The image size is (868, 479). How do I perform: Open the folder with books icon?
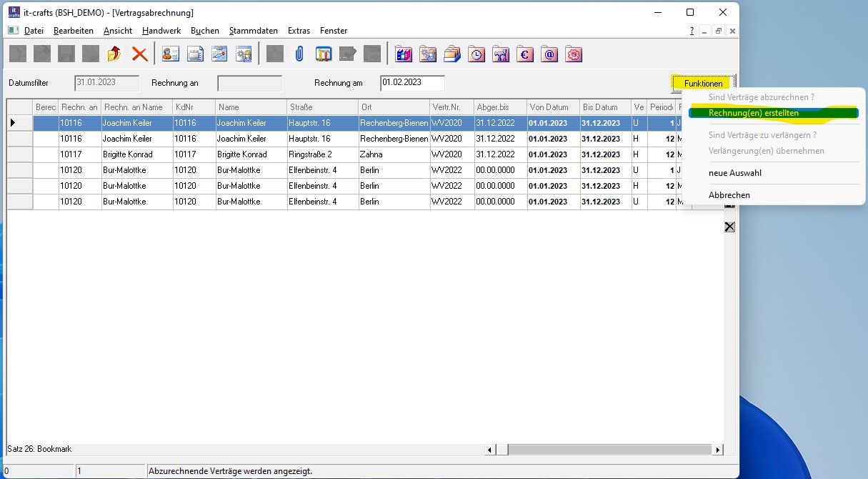(x=404, y=54)
